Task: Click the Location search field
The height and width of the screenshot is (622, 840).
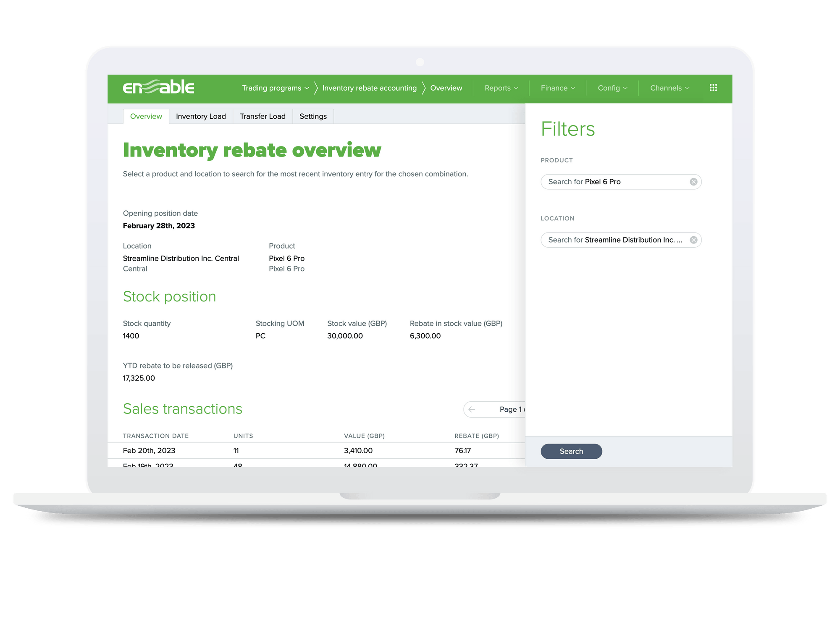Action: (x=609, y=240)
